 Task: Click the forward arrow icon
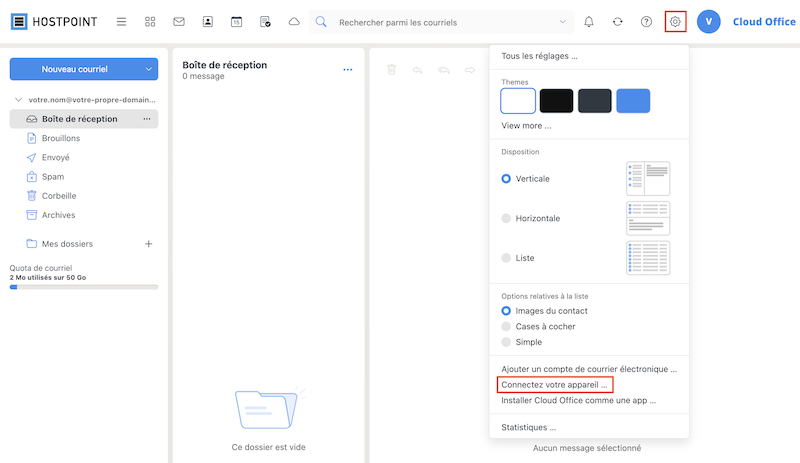[470, 70]
